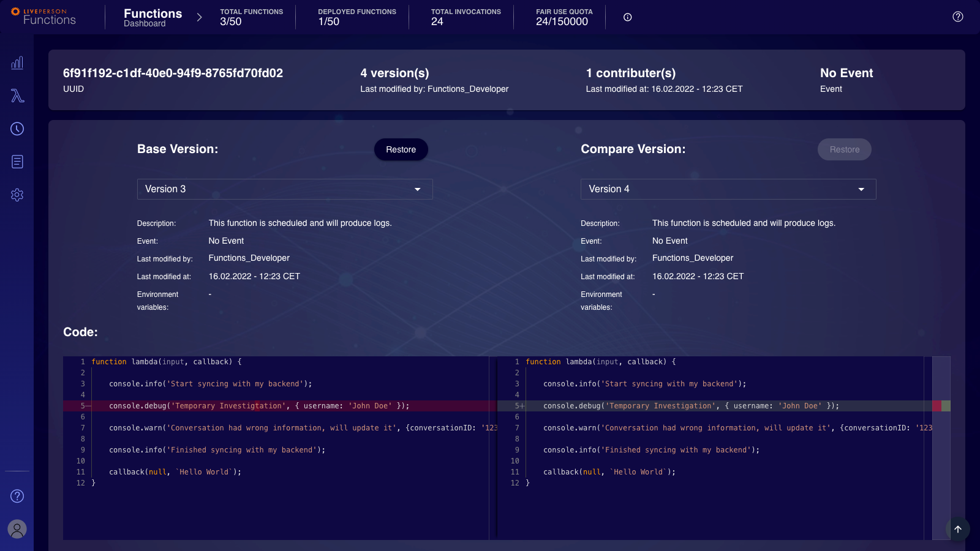Click 'Last modified at' text in summary card
The height and width of the screenshot is (551, 980).
pos(664,89)
